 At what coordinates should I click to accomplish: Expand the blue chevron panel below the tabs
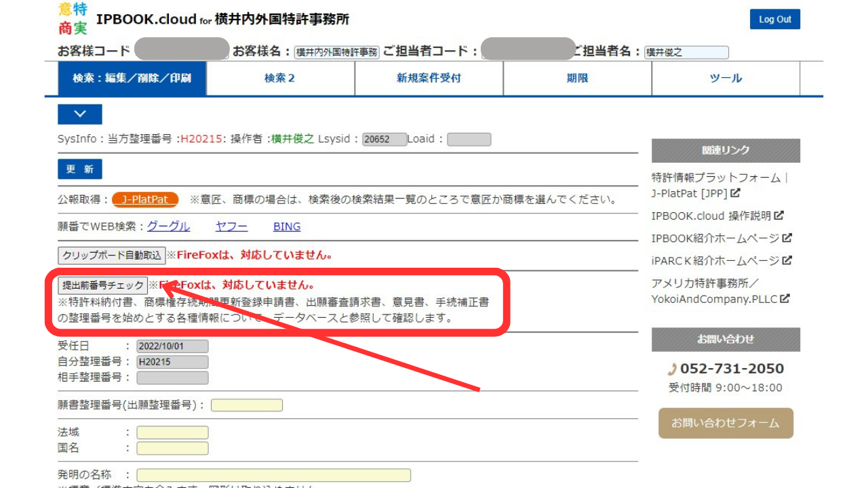[x=79, y=114]
